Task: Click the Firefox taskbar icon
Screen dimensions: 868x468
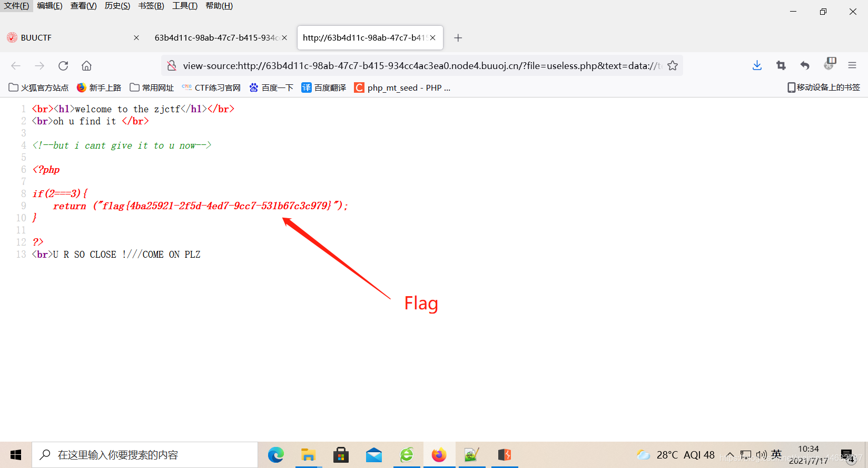Action: click(439, 455)
